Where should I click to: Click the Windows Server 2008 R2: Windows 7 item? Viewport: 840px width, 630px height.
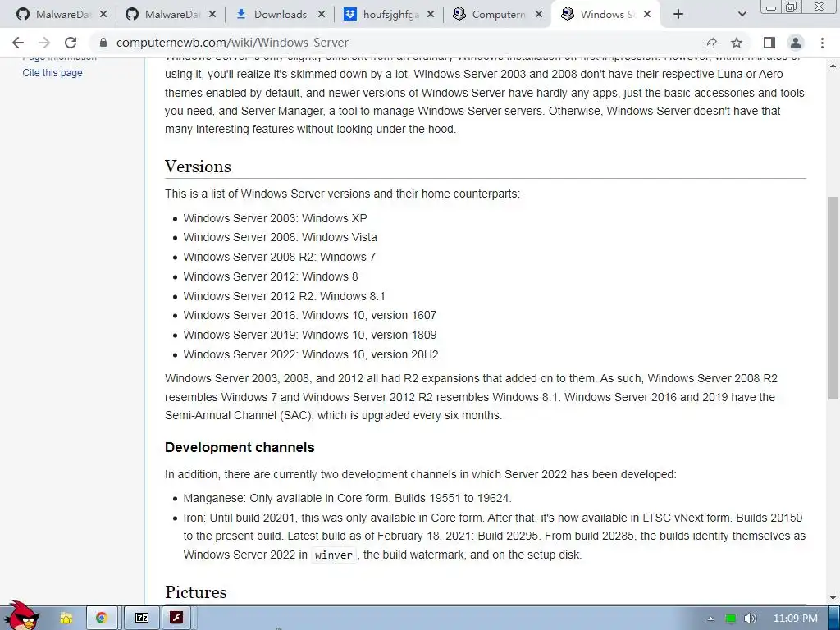[280, 257]
